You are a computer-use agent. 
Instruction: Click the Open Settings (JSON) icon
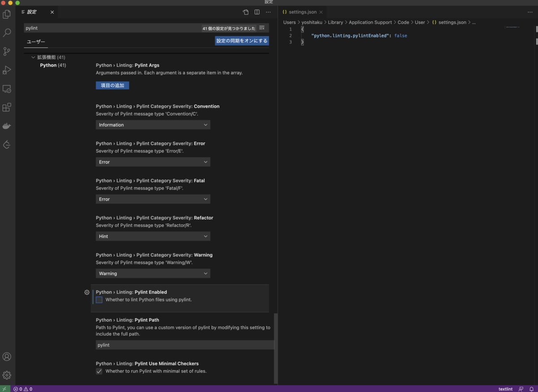pyautogui.click(x=246, y=12)
